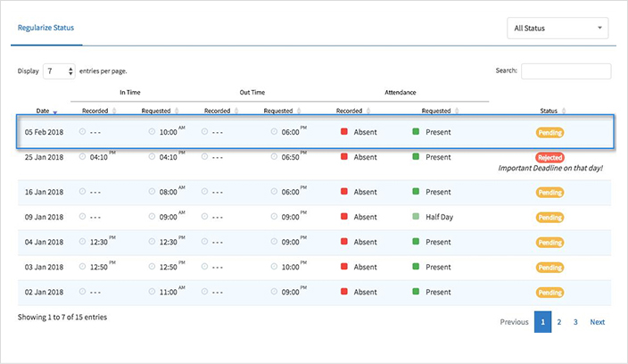
Task: Select the 02 Jan 2018 date cell
Action: tap(44, 293)
